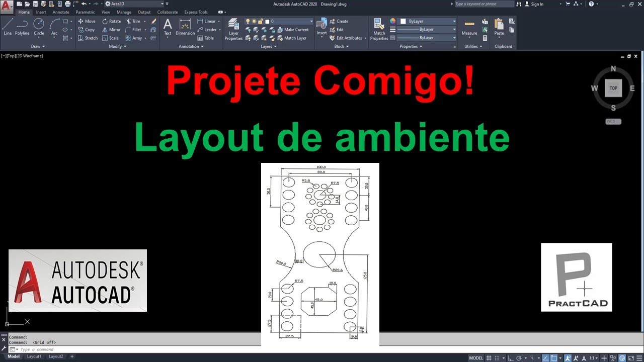This screenshot has width=644, height=362.
Task: Click Match Layer button
Action: [292, 38]
